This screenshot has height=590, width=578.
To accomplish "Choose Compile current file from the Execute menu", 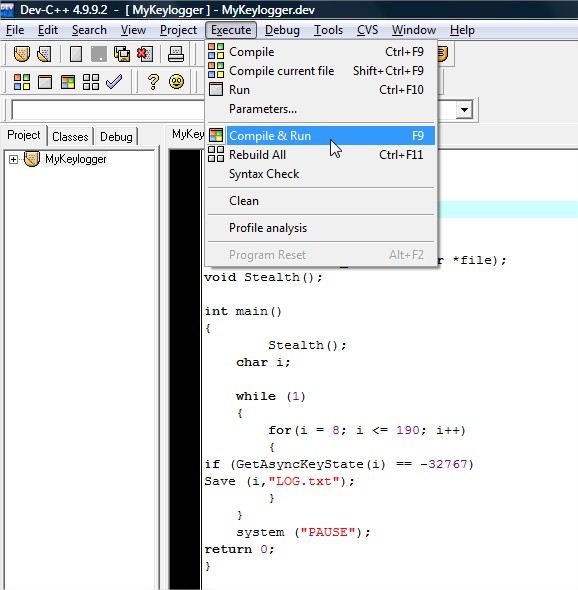I will click(321, 71).
